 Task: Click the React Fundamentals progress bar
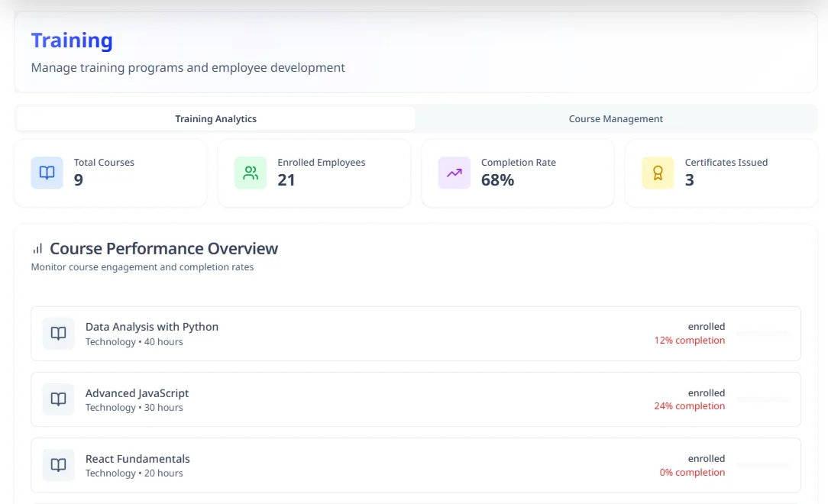(762, 465)
